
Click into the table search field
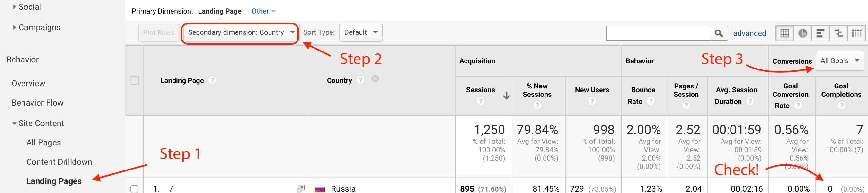(x=658, y=33)
